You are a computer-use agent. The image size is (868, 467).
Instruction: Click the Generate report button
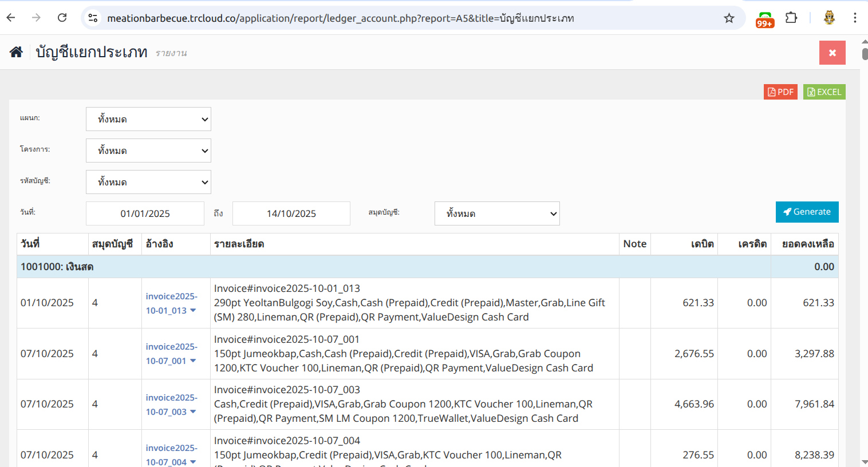[x=807, y=212]
